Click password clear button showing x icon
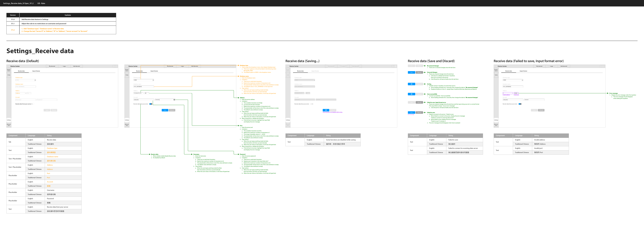The image size is (644, 226). (174, 100)
